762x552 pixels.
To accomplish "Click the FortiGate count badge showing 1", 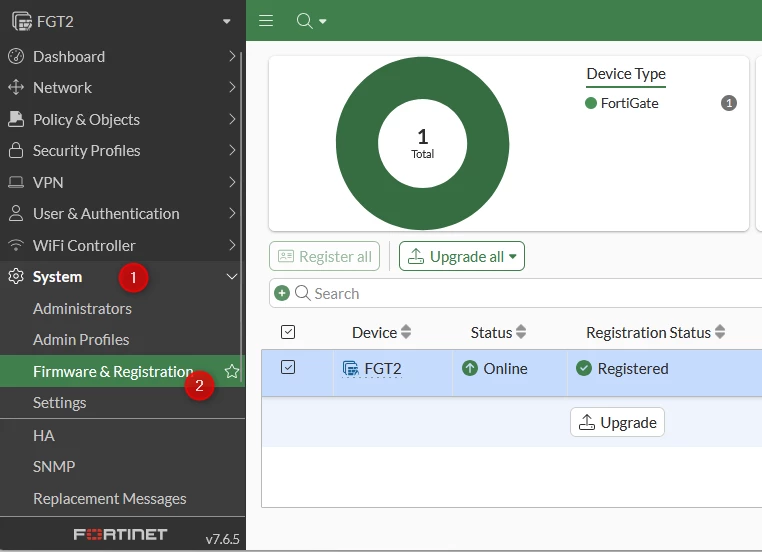I will [728, 103].
